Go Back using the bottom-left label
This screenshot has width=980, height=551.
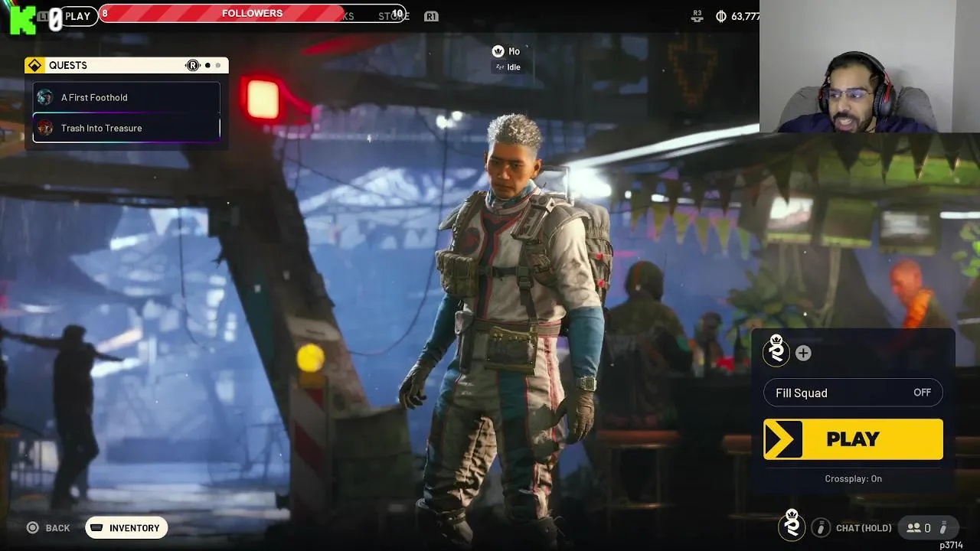(x=57, y=528)
